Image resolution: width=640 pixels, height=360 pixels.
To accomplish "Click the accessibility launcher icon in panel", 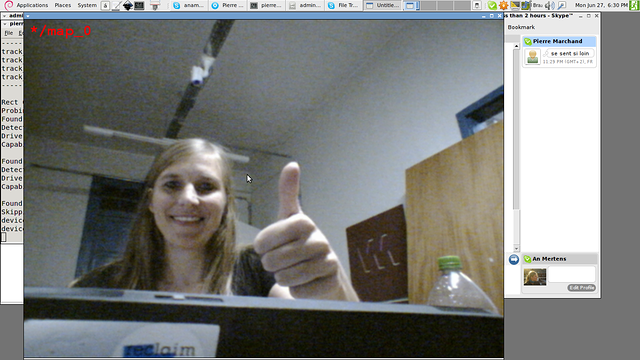I will click(105, 5).
